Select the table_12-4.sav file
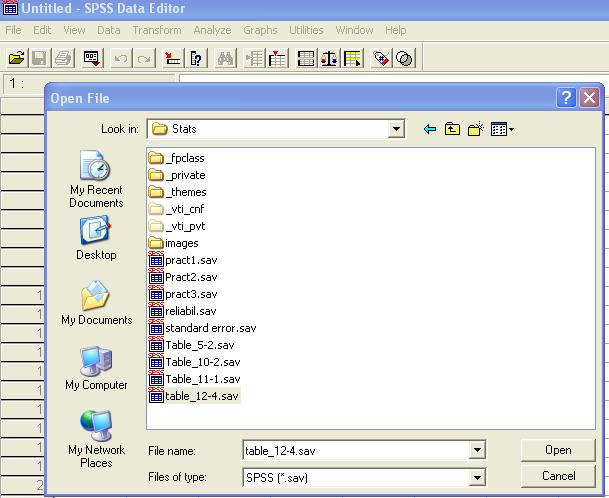Screen dimensions: 609x498 coord(194,396)
